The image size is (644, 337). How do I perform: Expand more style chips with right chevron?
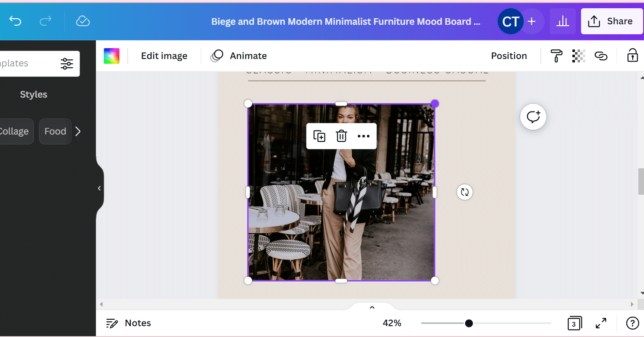[x=78, y=131]
